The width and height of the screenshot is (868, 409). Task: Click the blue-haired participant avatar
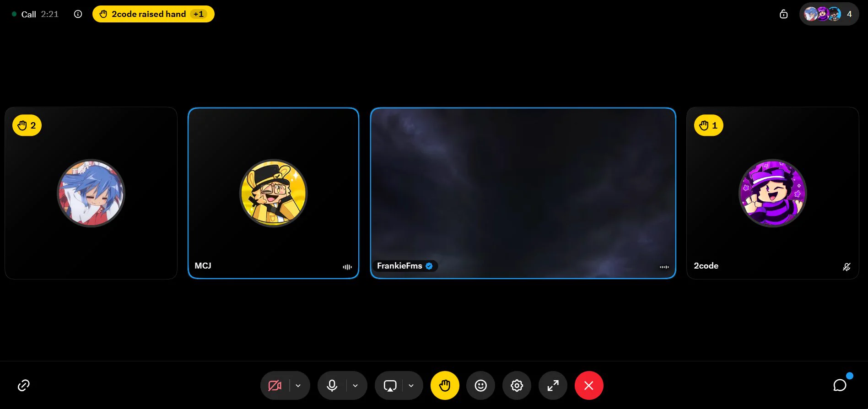tap(91, 193)
